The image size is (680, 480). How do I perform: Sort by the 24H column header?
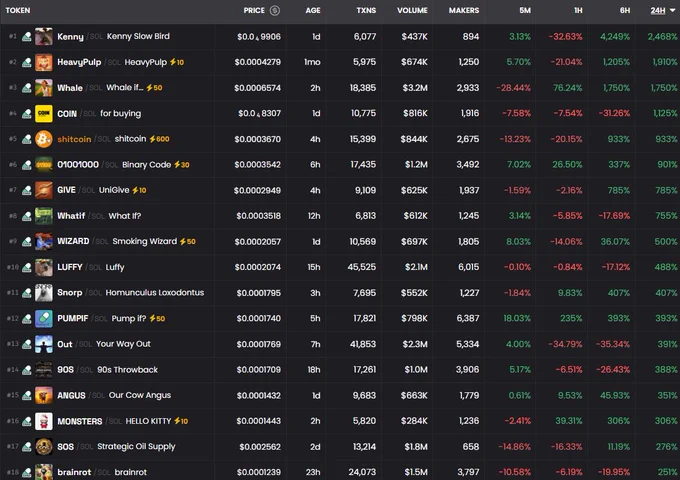click(657, 10)
